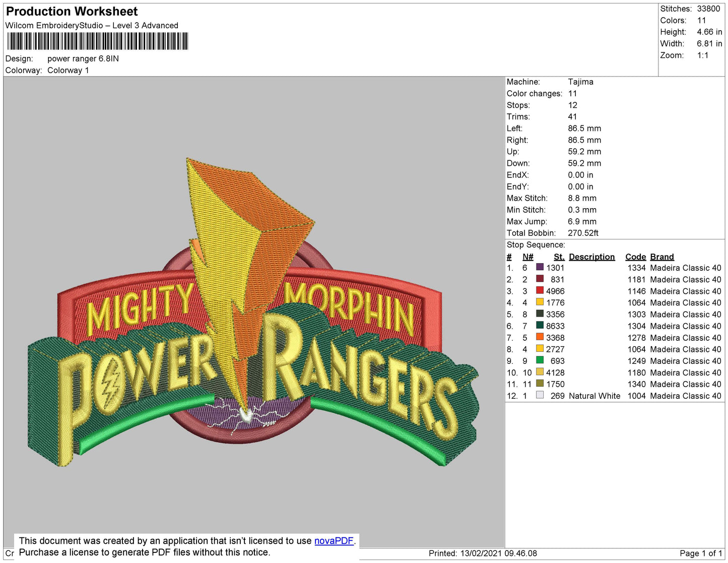Click the Max Jump value 6.9 mm
This screenshot has width=728, height=563.
[x=582, y=221]
